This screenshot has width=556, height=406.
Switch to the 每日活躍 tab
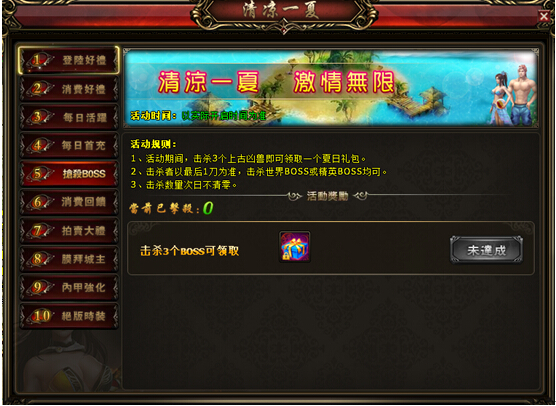pyautogui.click(x=69, y=117)
